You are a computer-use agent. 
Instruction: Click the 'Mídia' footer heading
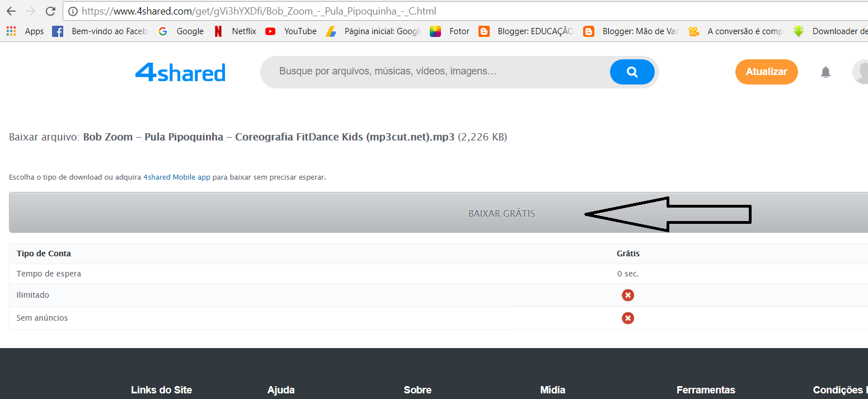553,390
